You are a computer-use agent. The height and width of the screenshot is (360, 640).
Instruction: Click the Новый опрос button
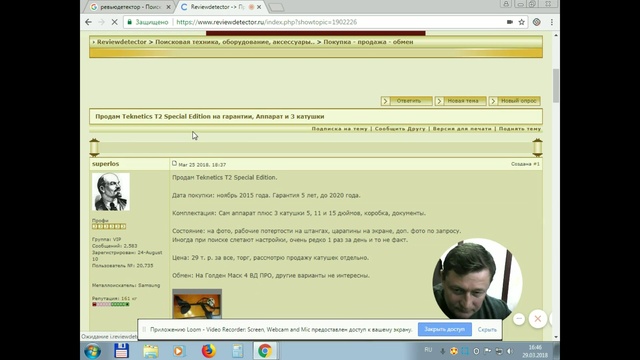click(x=514, y=101)
